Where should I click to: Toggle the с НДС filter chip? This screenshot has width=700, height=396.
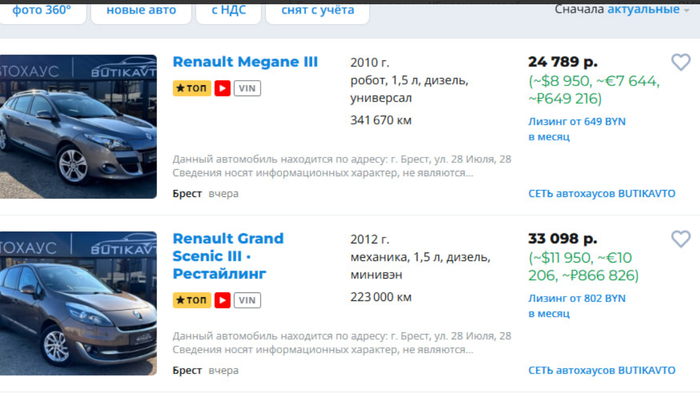pos(229,11)
